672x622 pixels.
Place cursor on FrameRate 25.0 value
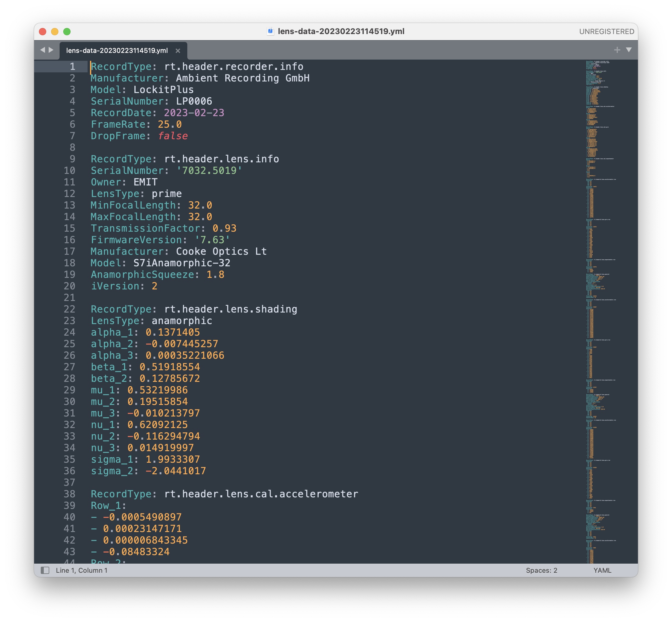point(170,124)
